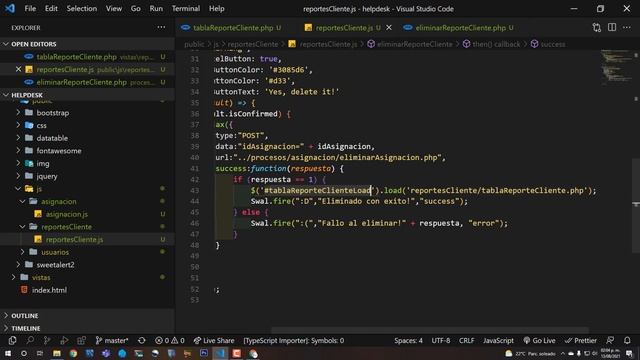The width and height of the screenshot is (640, 360).
Task: Click the feedback icon in status bar
Action: (610, 340)
